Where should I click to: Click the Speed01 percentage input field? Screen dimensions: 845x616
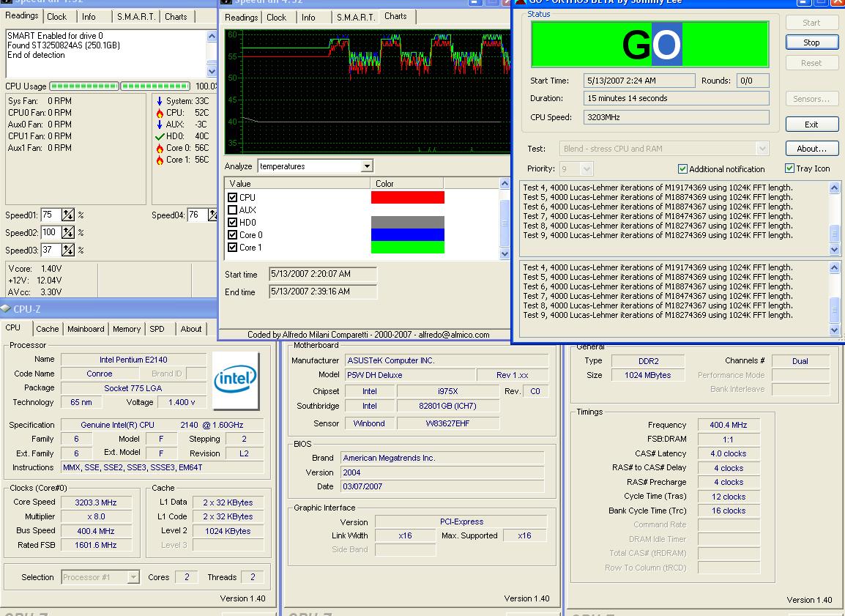[x=50, y=215]
